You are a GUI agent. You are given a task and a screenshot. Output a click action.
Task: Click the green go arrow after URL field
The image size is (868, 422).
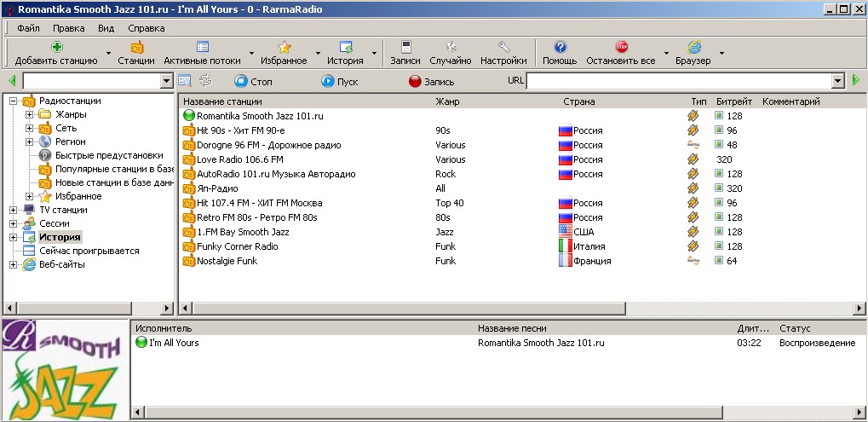[x=856, y=81]
